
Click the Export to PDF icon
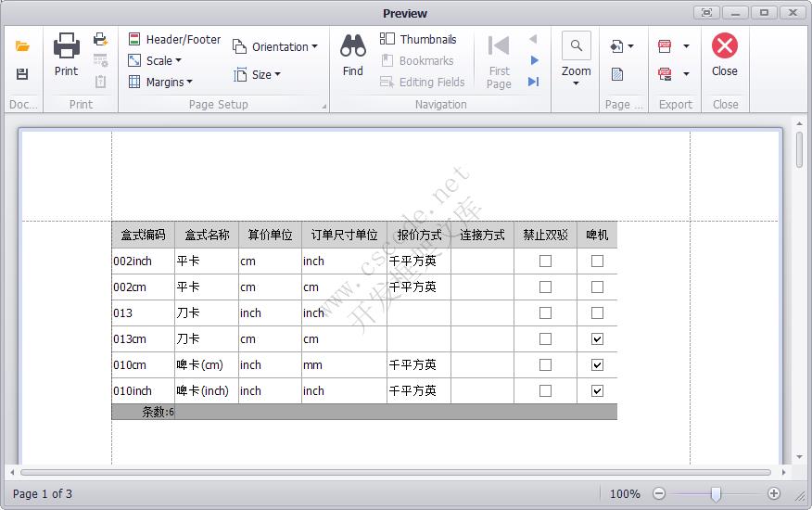tap(665, 46)
